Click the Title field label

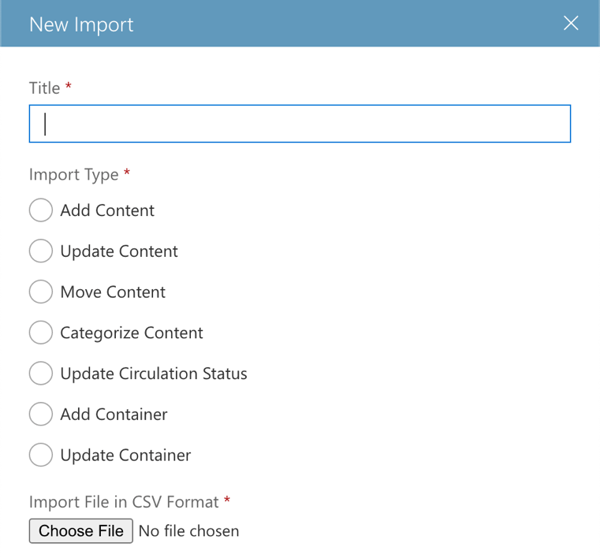click(44, 88)
